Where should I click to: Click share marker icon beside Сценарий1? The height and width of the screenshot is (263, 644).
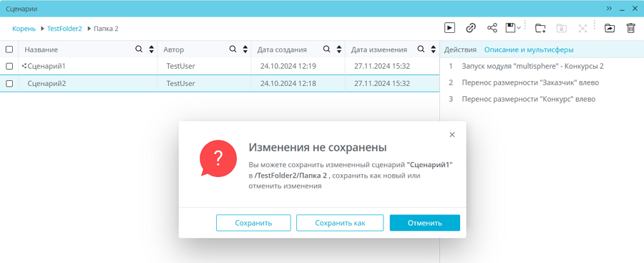[24, 65]
